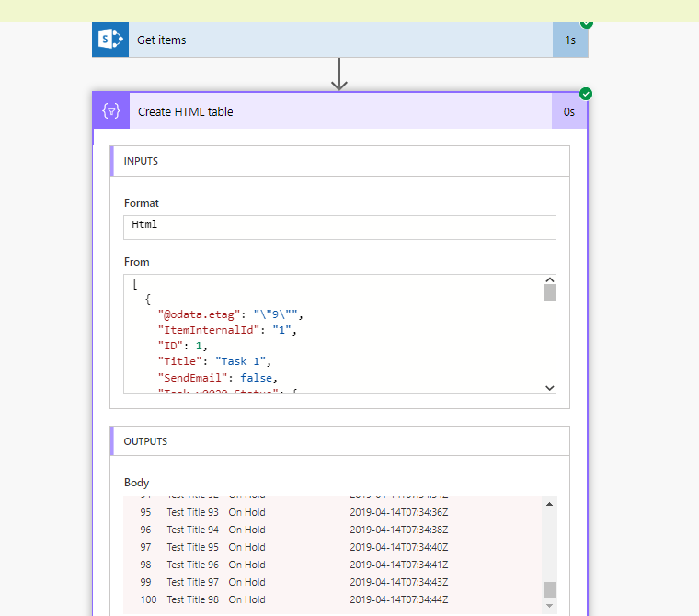699x616 pixels.
Task: Click the green success checkmark on Create HTML table
Action: [x=586, y=94]
